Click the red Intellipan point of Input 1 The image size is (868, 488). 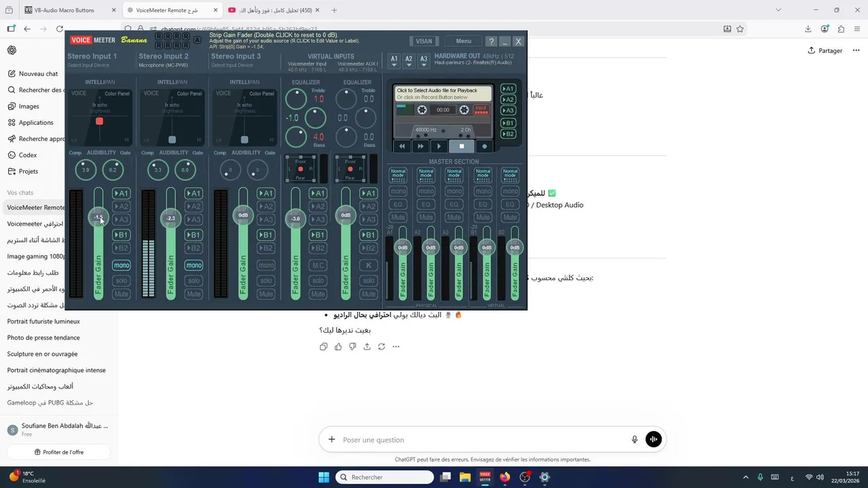click(100, 121)
